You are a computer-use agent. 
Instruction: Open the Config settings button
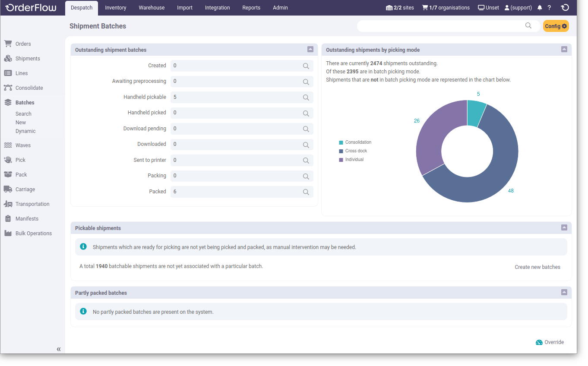pyautogui.click(x=556, y=26)
